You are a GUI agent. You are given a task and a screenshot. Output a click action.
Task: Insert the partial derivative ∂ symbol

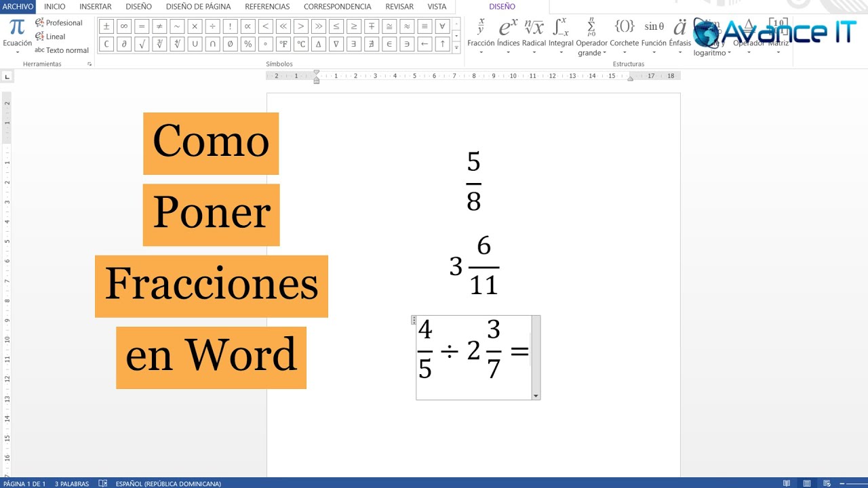(124, 44)
